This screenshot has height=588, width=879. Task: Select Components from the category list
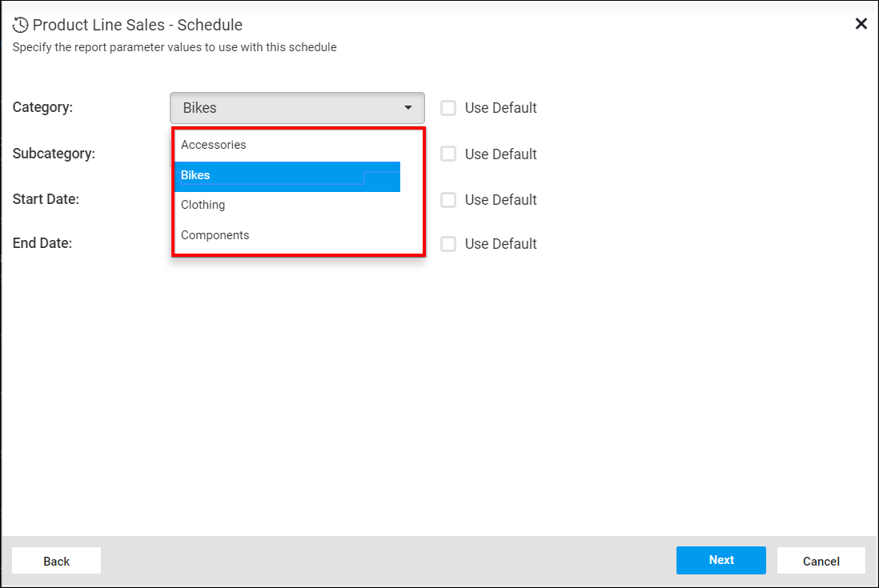pyautogui.click(x=287, y=235)
